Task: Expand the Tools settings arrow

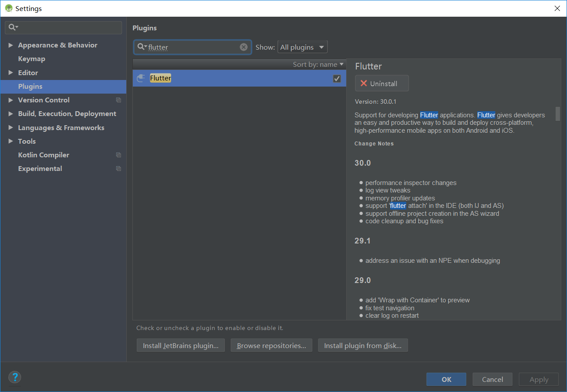Action: 11,142
